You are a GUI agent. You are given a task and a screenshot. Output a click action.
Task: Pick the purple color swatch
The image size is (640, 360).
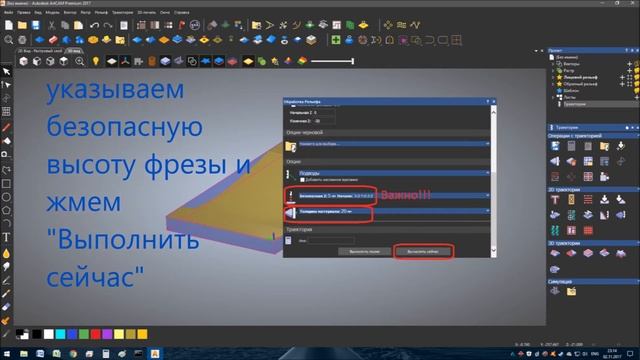pyautogui.click(x=107, y=335)
